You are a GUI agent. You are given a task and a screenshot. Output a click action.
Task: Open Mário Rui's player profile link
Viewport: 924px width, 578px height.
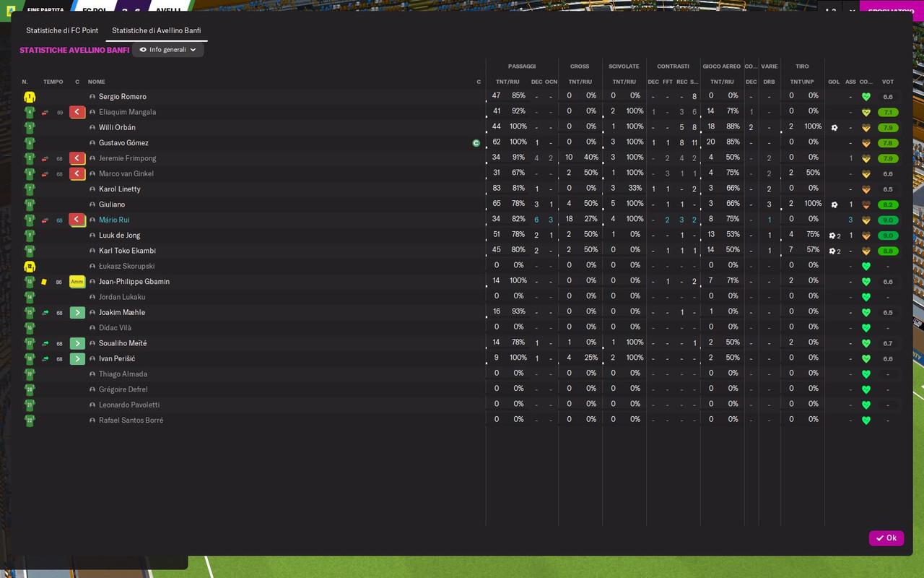[x=114, y=220]
